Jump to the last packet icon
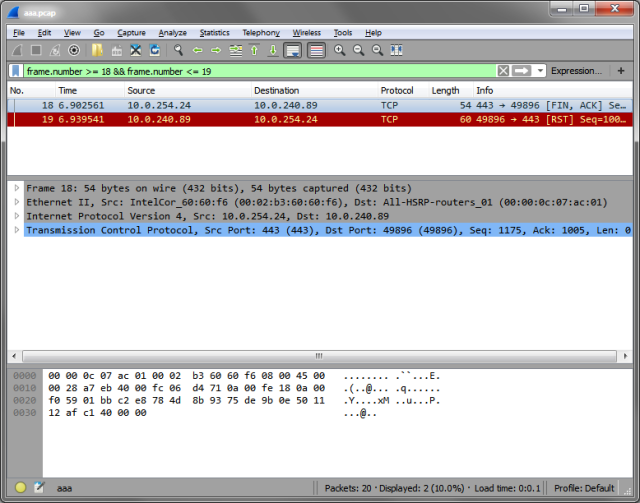The width and height of the screenshot is (640, 503). pos(273,50)
